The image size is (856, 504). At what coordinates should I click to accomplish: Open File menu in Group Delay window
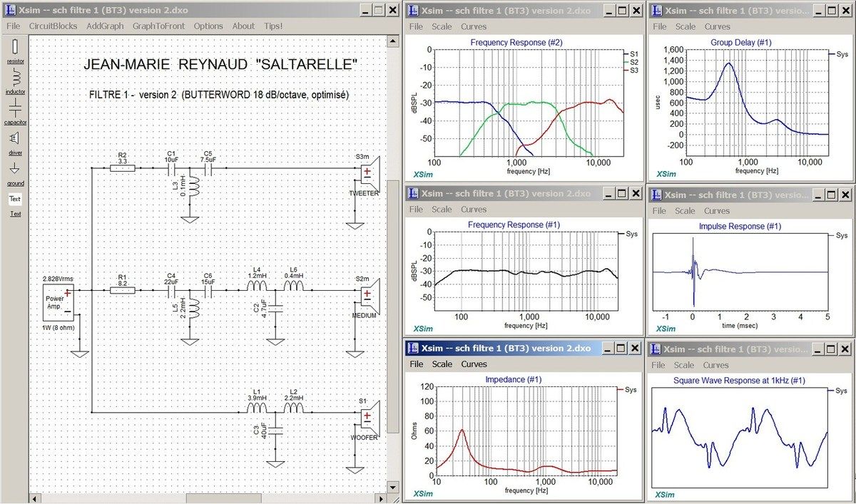[660, 26]
